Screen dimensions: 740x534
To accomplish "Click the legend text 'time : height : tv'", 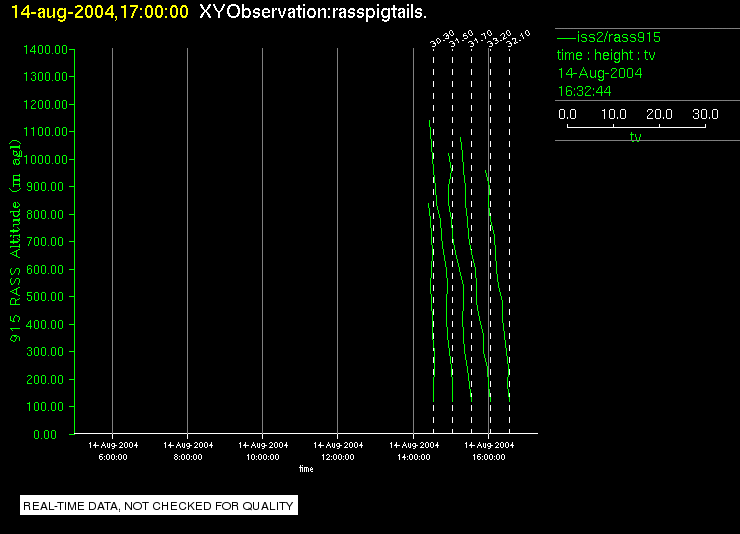I will point(606,55).
